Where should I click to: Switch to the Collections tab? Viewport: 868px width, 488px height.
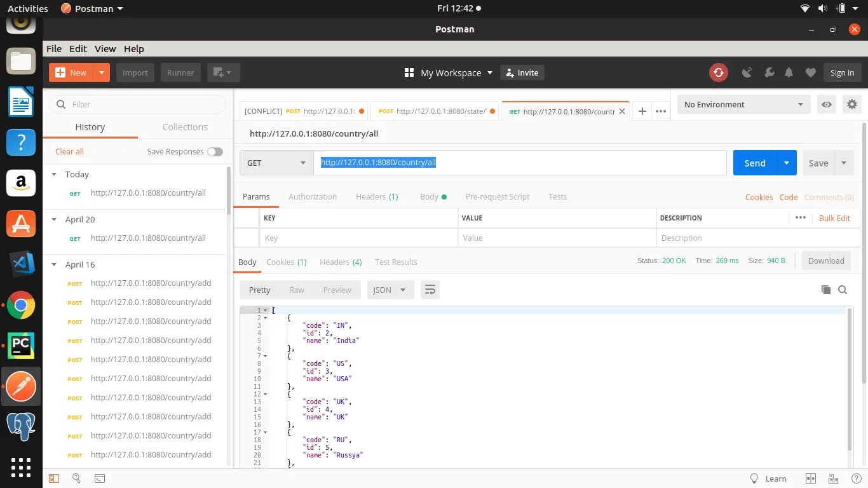click(185, 127)
